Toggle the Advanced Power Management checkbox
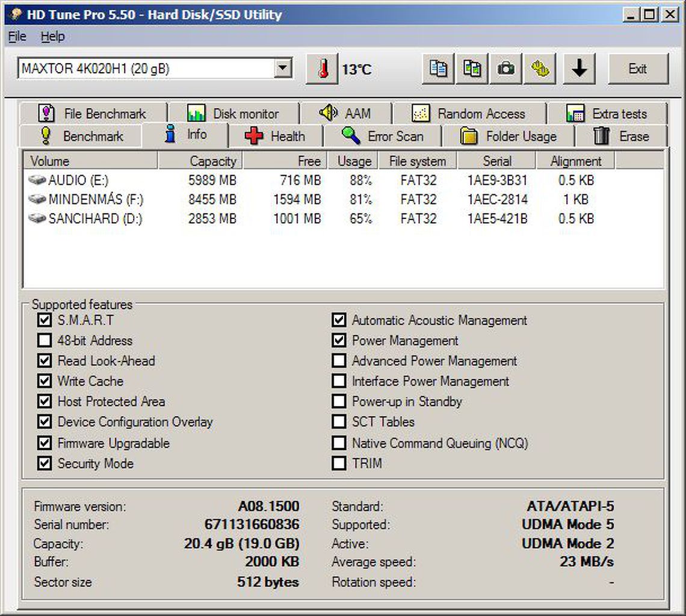The image size is (686, 616). pos(339,360)
